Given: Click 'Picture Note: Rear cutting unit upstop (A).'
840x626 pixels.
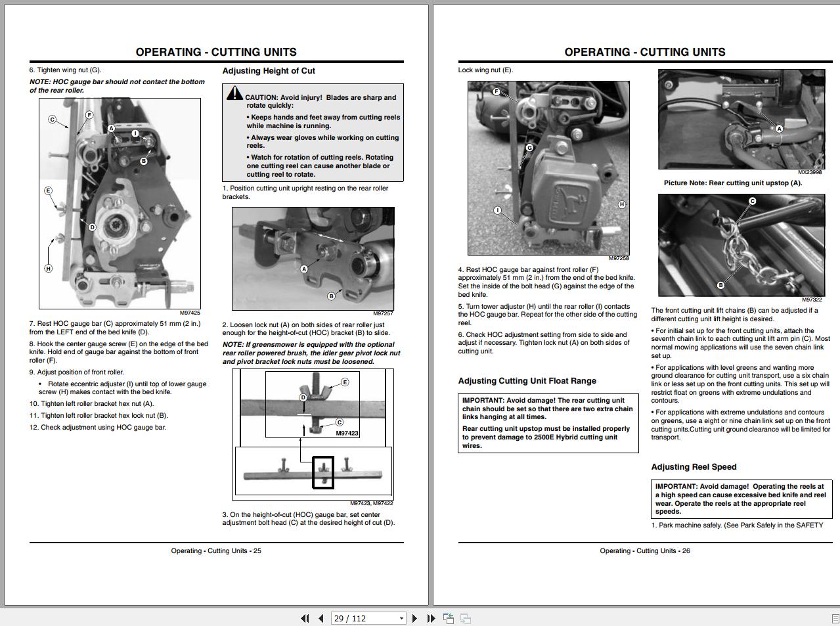Looking at the screenshot, I should coord(732,183).
